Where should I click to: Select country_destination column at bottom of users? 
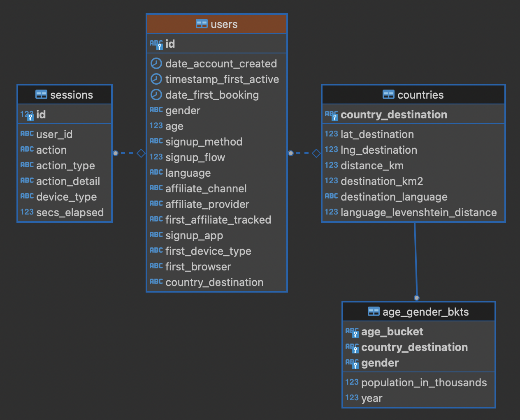pyautogui.click(x=214, y=282)
